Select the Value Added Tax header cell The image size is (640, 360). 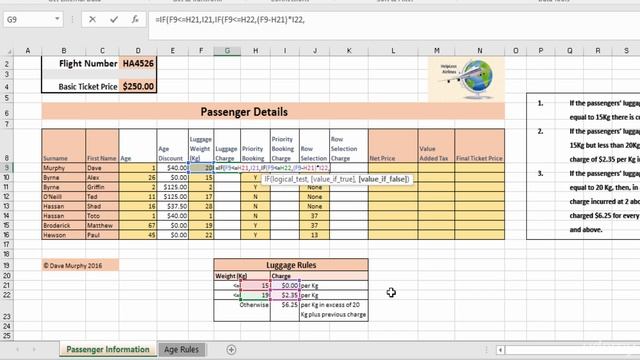click(x=436, y=146)
